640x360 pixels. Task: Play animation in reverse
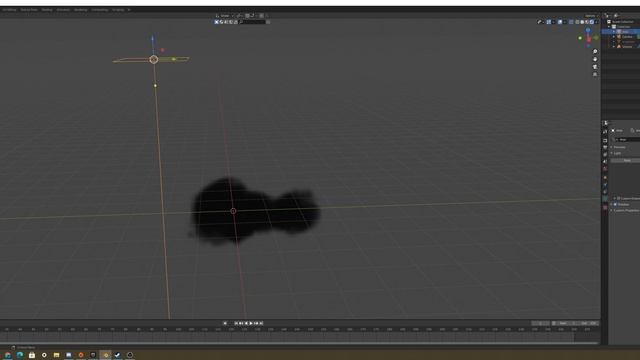click(246, 323)
